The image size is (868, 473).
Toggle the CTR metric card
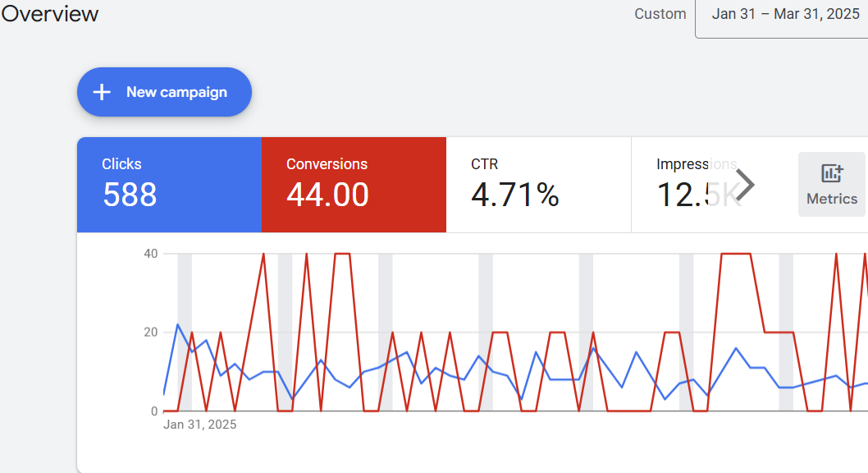click(539, 185)
